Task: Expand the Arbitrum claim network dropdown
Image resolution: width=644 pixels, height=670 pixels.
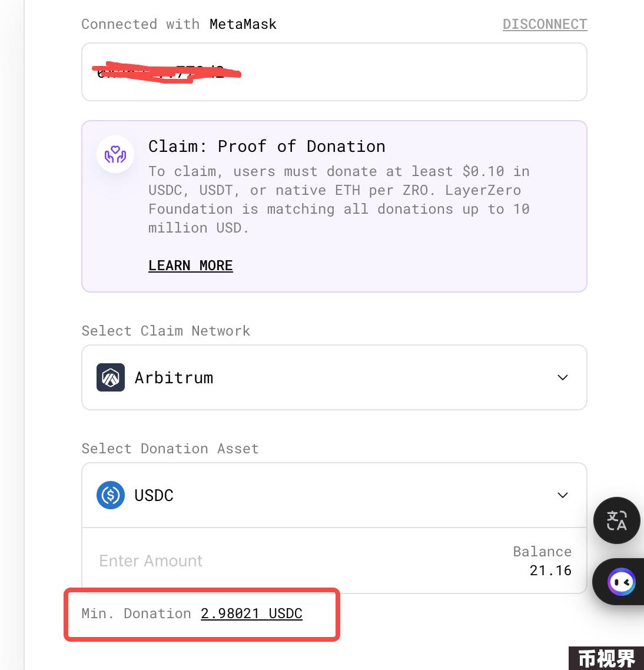Action: tap(334, 377)
